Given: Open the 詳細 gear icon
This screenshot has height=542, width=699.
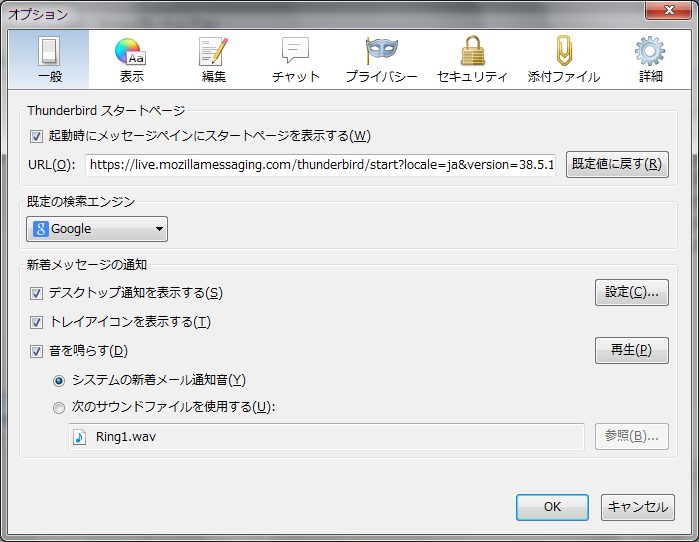Looking at the screenshot, I should tap(650, 51).
